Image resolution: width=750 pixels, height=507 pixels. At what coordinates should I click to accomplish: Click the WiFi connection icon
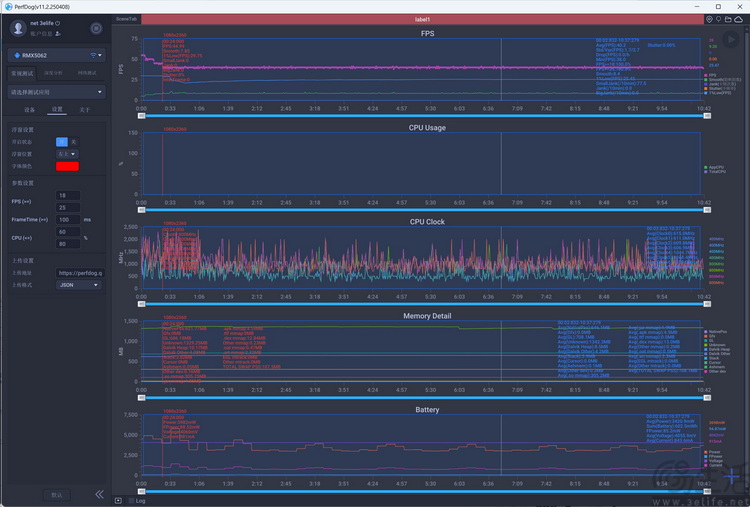tap(93, 55)
